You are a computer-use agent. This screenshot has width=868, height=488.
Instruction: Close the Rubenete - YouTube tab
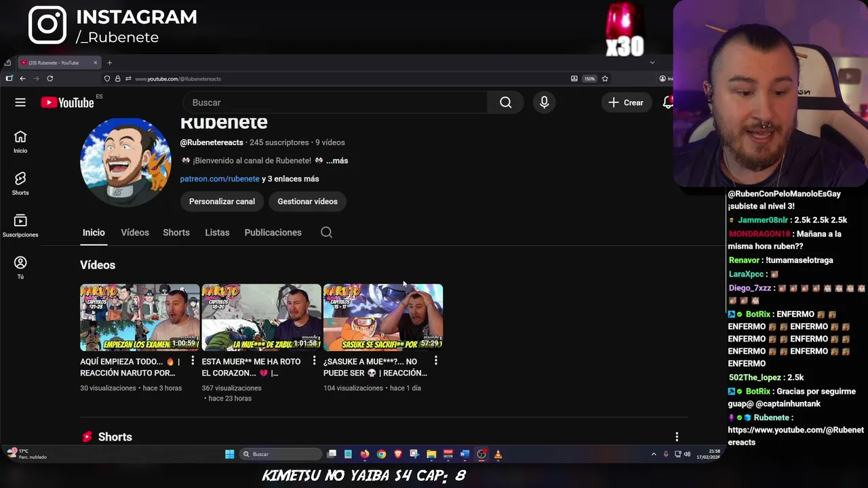(x=95, y=63)
